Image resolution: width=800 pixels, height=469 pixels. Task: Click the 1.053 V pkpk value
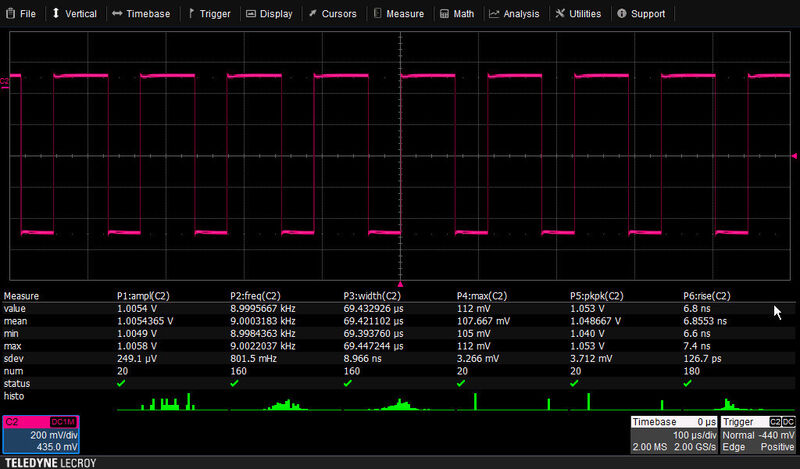[587, 309]
